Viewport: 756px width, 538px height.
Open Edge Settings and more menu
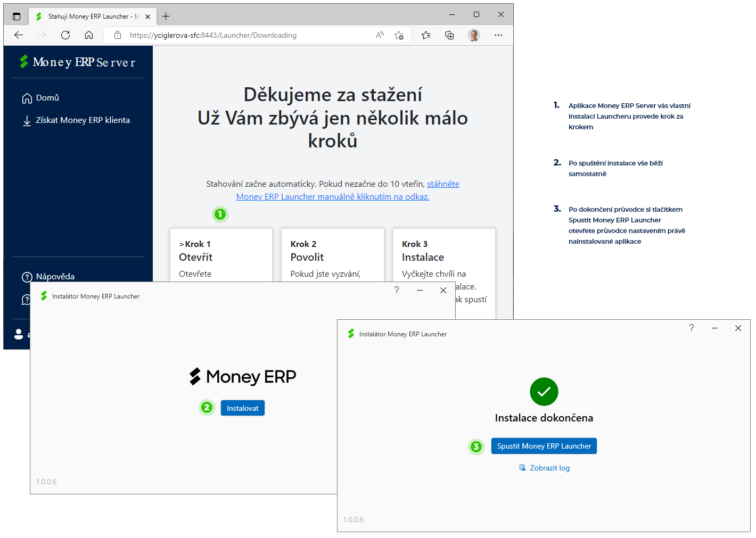click(498, 35)
